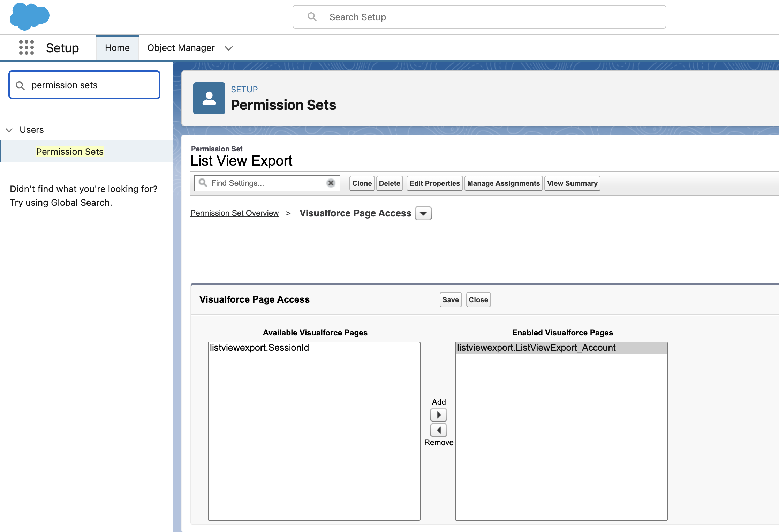This screenshot has width=779, height=532.
Task: Click the List View Export heading
Action: click(241, 161)
